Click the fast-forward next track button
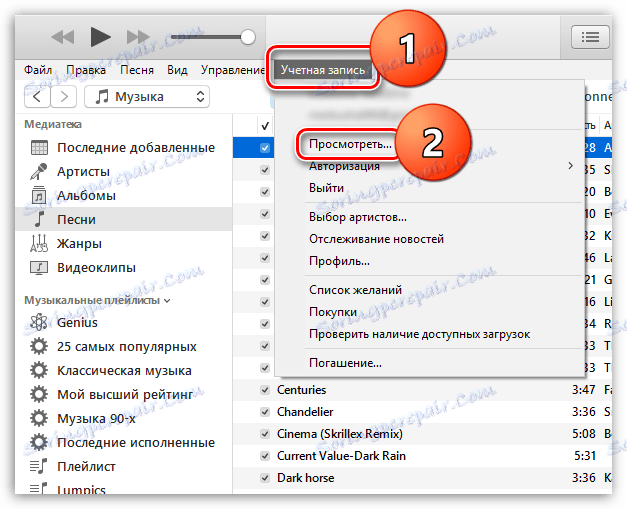The height and width of the screenshot is (509, 627). click(138, 37)
